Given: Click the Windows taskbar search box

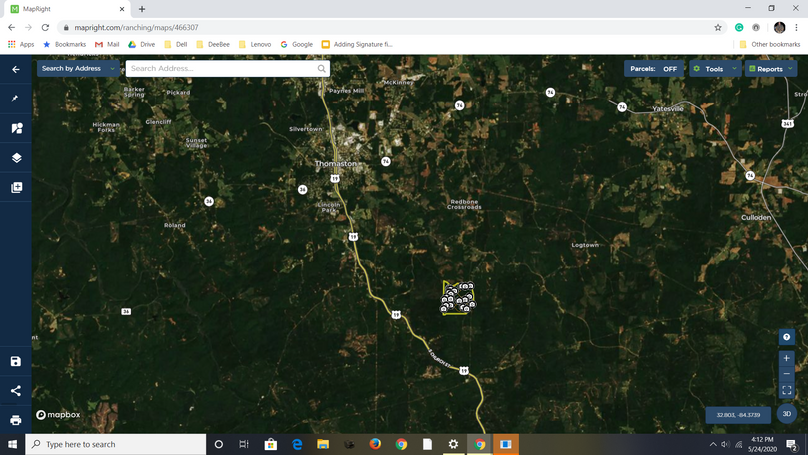Looking at the screenshot, I should pos(116,444).
